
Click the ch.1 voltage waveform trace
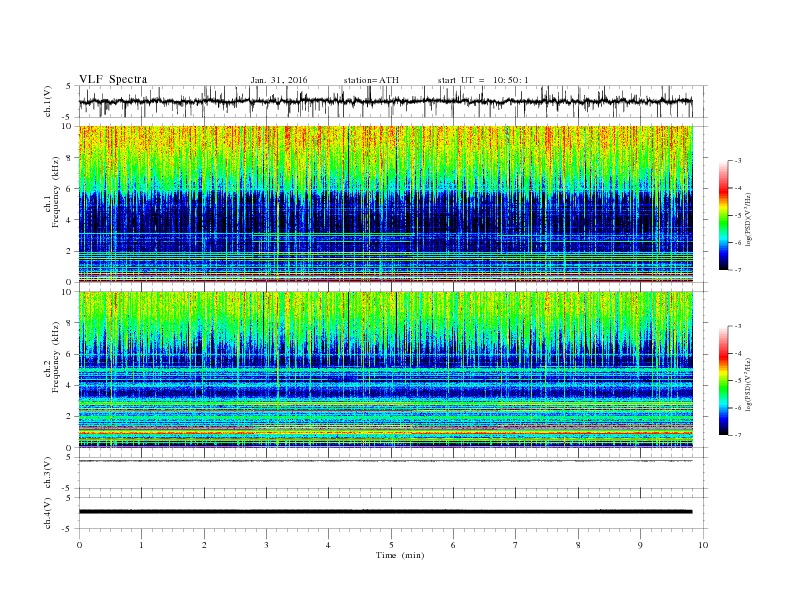tap(385, 101)
